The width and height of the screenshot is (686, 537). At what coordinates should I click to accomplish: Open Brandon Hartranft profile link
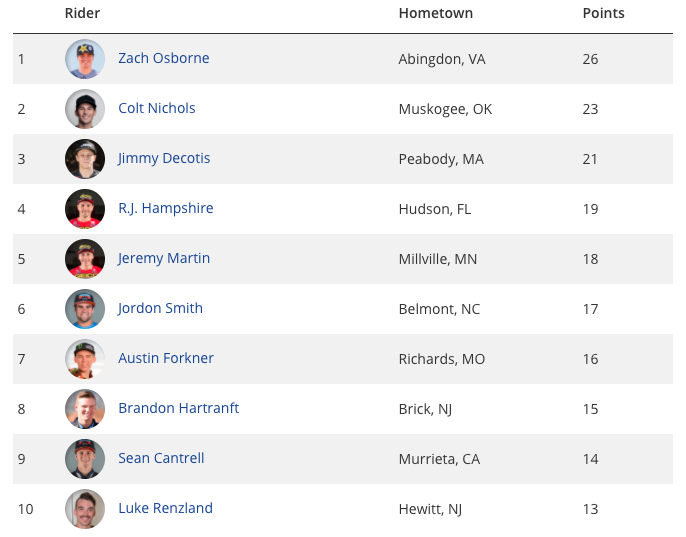pos(178,408)
